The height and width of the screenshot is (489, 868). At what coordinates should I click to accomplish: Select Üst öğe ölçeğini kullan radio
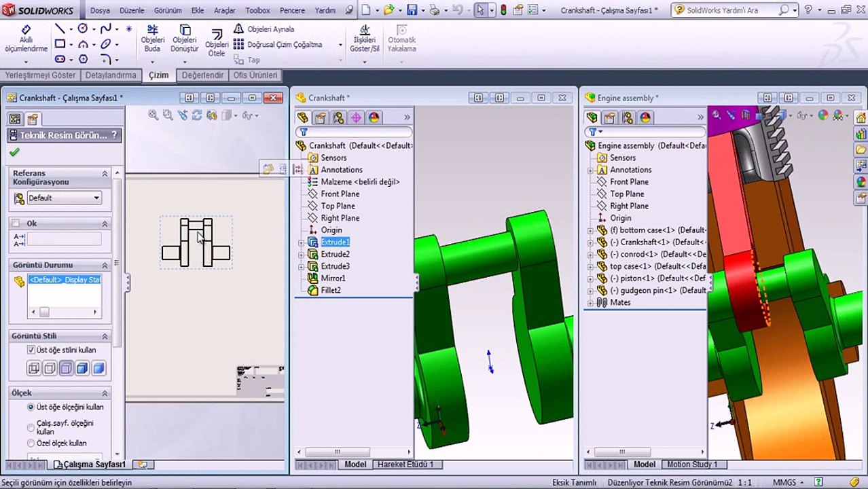coord(31,407)
